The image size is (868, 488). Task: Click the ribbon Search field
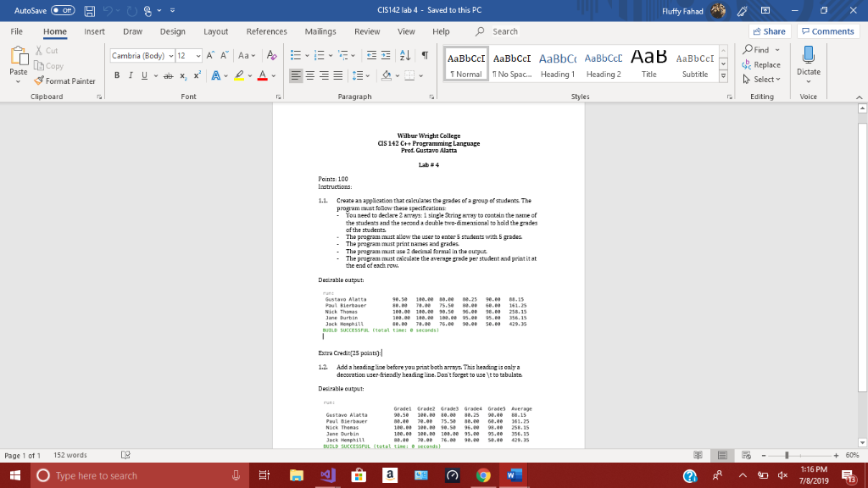[x=505, y=31]
